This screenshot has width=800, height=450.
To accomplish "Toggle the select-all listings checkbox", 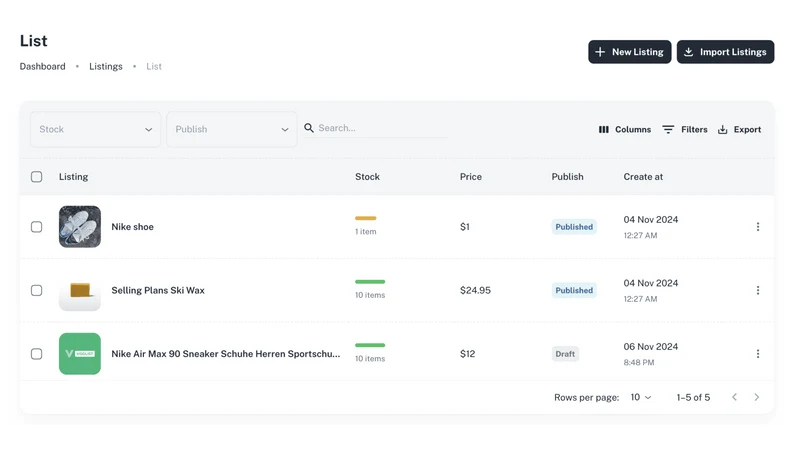I will click(36, 177).
